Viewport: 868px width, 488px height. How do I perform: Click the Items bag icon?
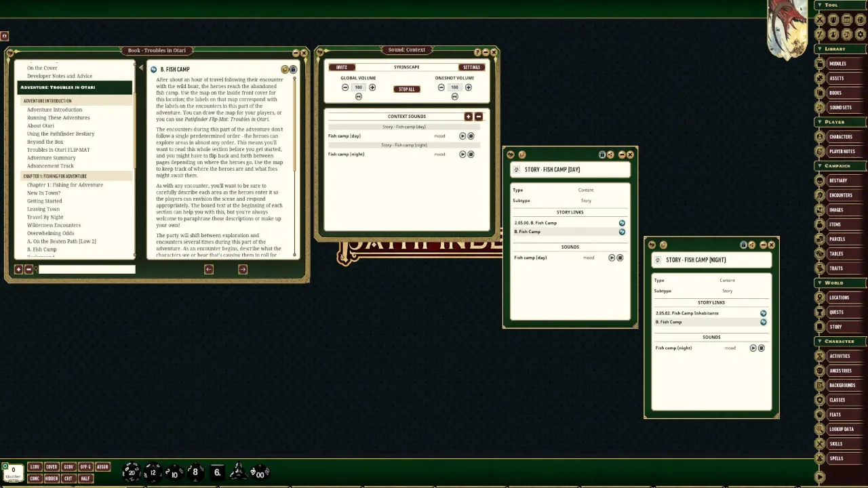tap(820, 224)
